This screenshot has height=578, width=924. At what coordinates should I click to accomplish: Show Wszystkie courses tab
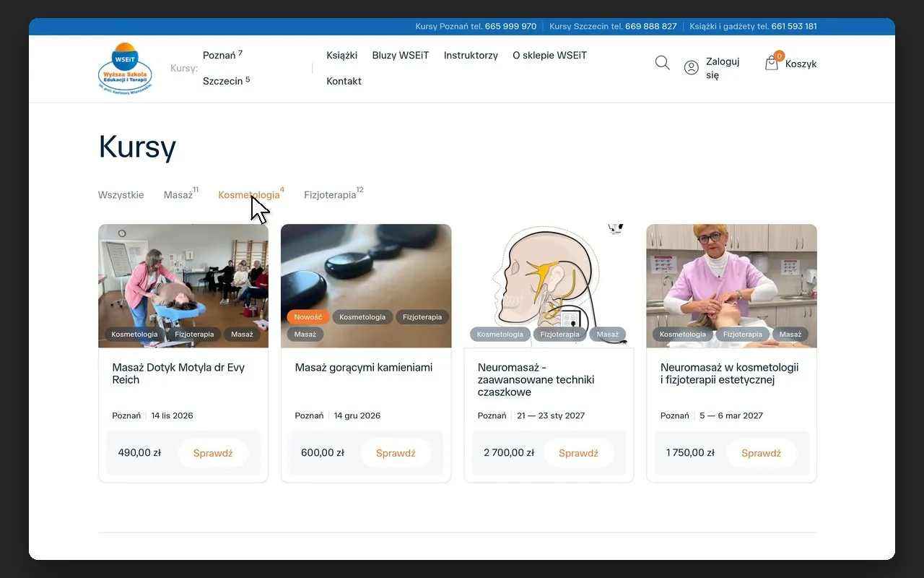pyautogui.click(x=121, y=195)
